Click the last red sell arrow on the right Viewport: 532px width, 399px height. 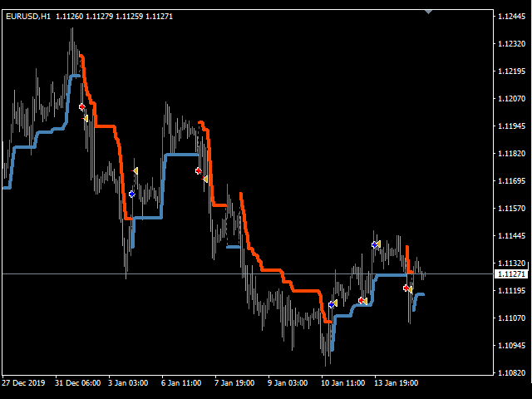point(406,288)
